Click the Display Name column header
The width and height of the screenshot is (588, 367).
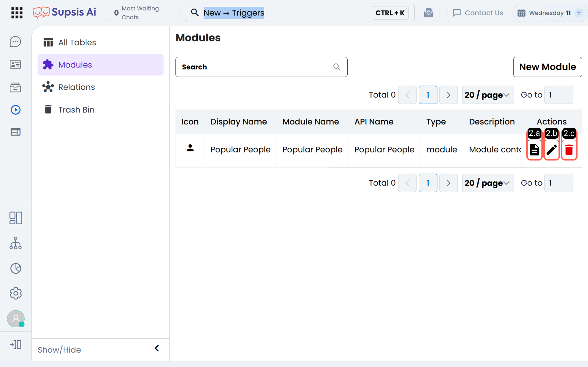239,122
